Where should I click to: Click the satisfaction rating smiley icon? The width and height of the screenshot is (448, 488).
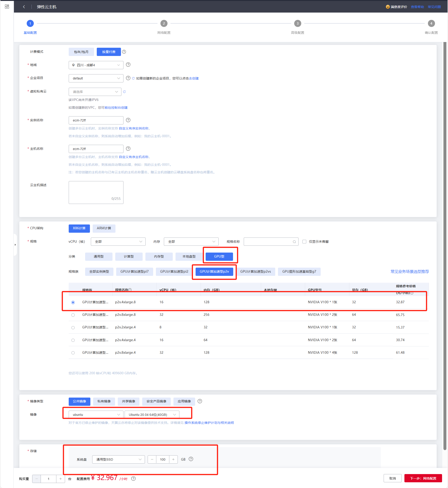(x=388, y=7)
